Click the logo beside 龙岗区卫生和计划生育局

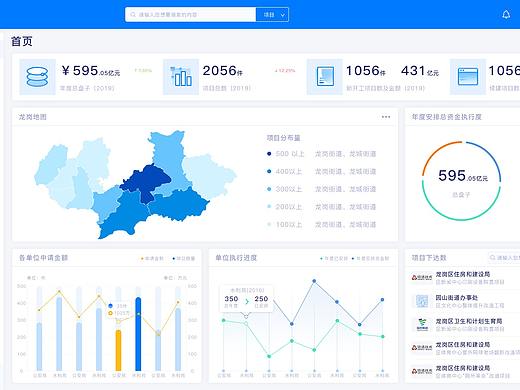click(x=422, y=324)
